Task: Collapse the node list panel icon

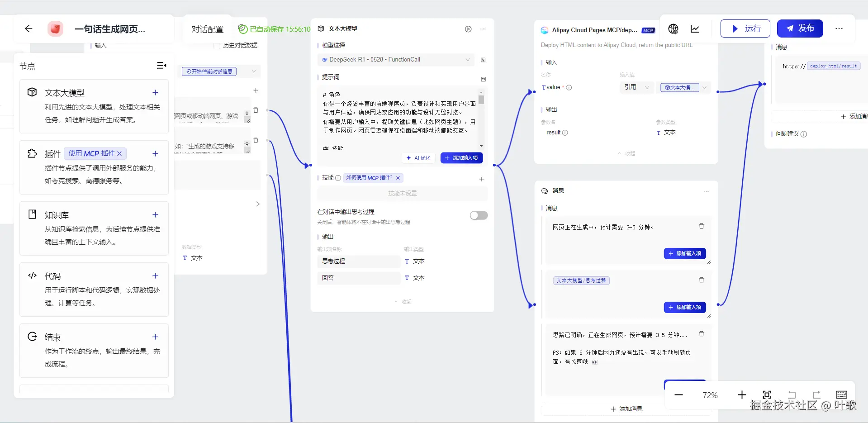Action: 161,66
